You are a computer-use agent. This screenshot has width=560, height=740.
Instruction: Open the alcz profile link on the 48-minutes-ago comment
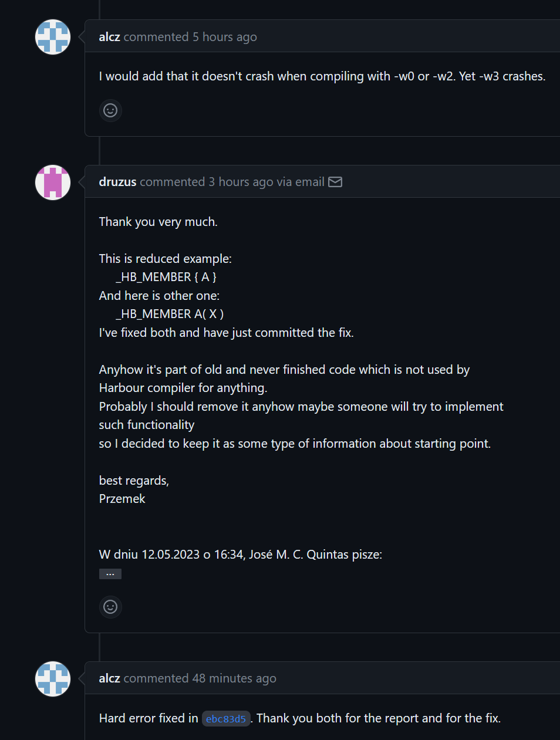109,678
